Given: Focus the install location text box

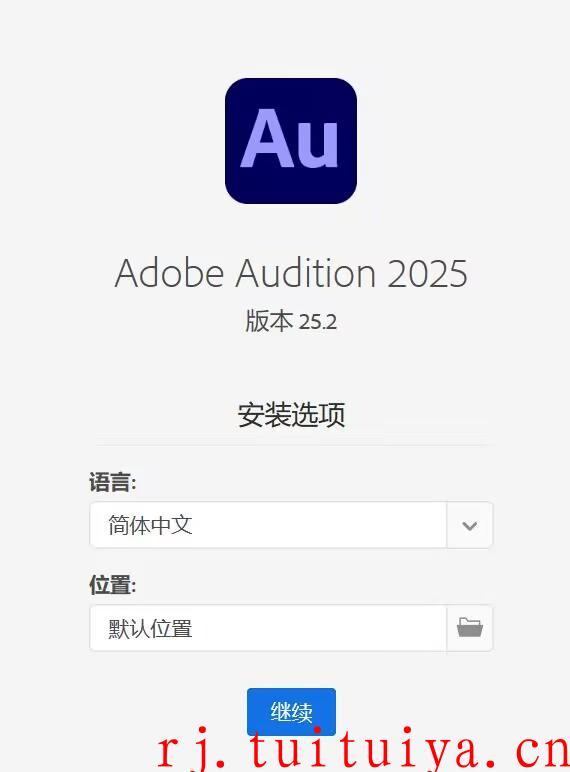Looking at the screenshot, I should 268,628.
